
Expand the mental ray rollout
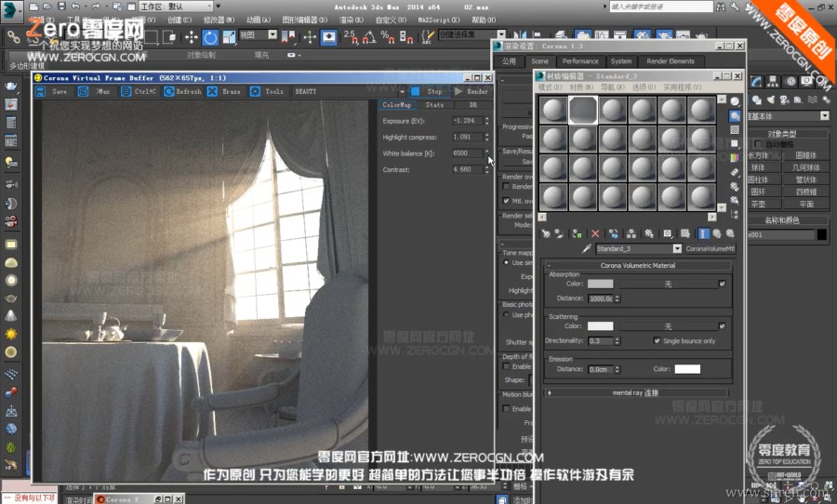tap(637, 393)
